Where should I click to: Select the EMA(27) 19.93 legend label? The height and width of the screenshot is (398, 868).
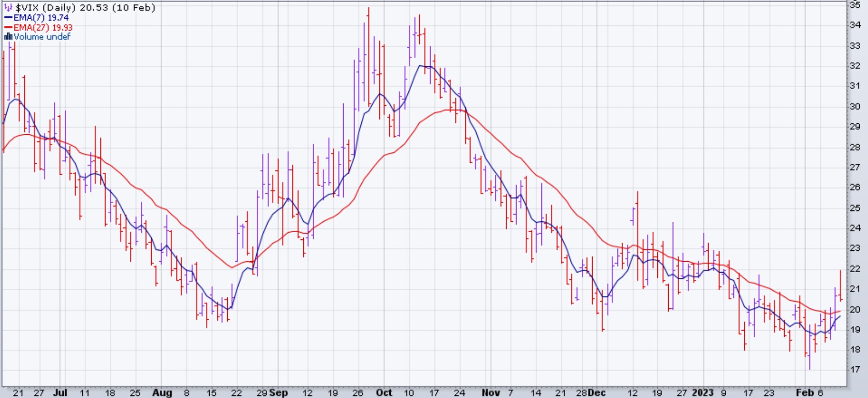click(x=43, y=27)
